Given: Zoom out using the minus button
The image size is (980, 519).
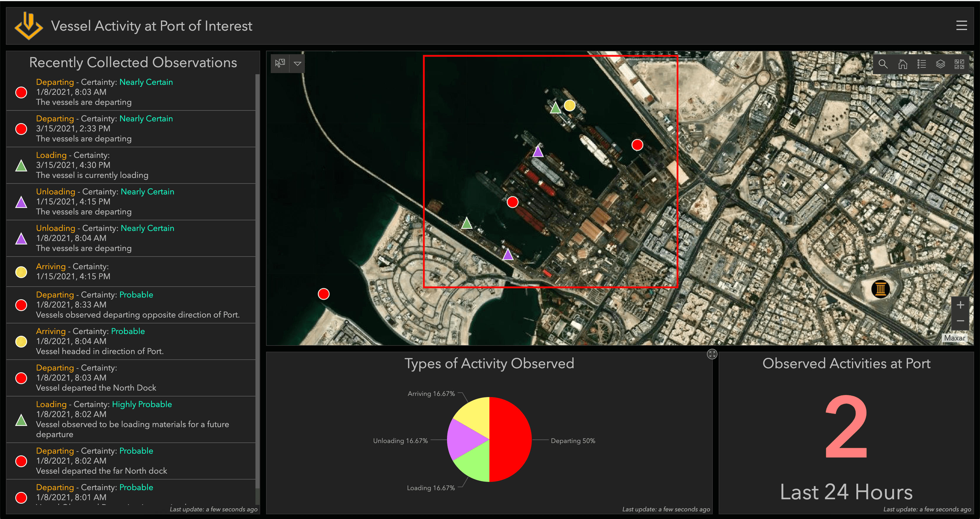Looking at the screenshot, I should pos(960,321).
